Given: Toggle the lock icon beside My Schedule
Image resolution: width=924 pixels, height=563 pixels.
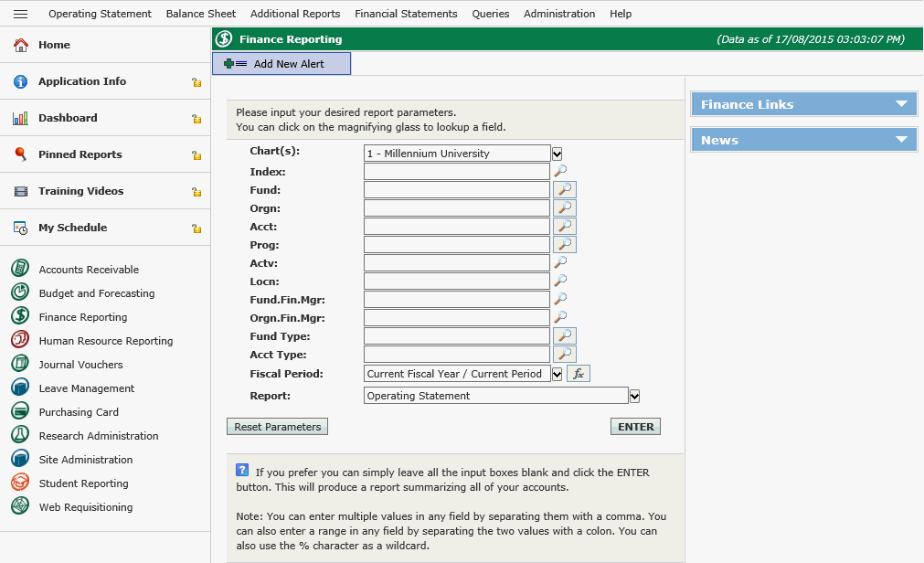Looking at the screenshot, I should coord(196,228).
